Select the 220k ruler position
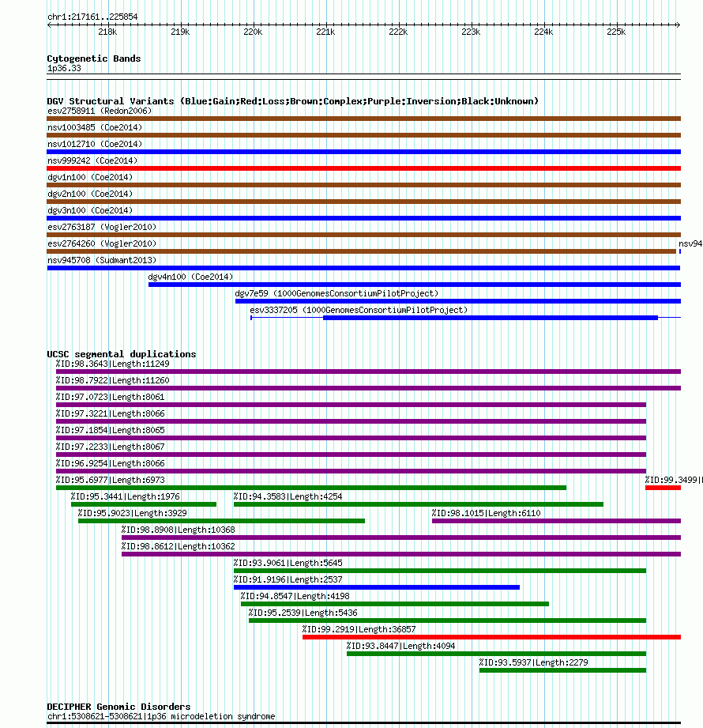 (x=253, y=32)
